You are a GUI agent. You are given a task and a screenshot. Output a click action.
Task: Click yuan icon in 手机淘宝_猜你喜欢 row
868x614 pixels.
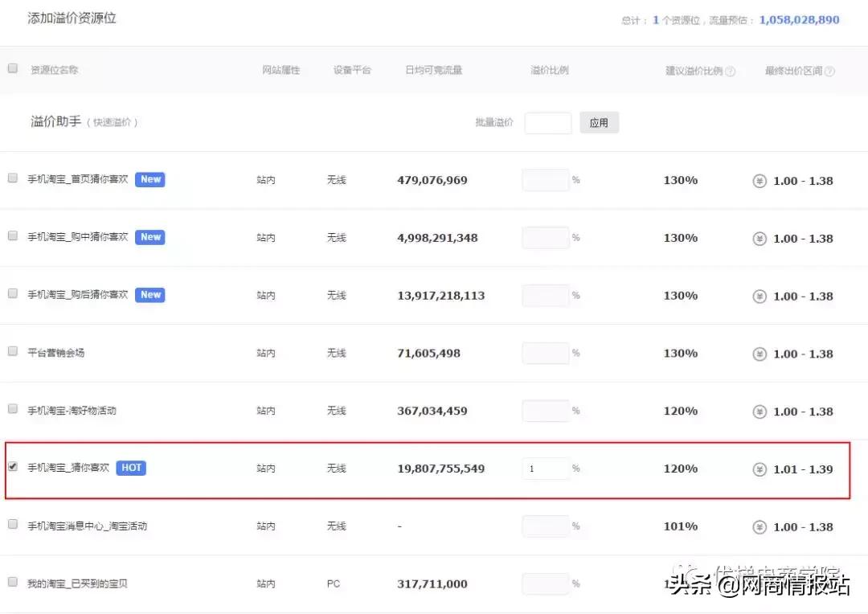pyautogui.click(x=759, y=469)
